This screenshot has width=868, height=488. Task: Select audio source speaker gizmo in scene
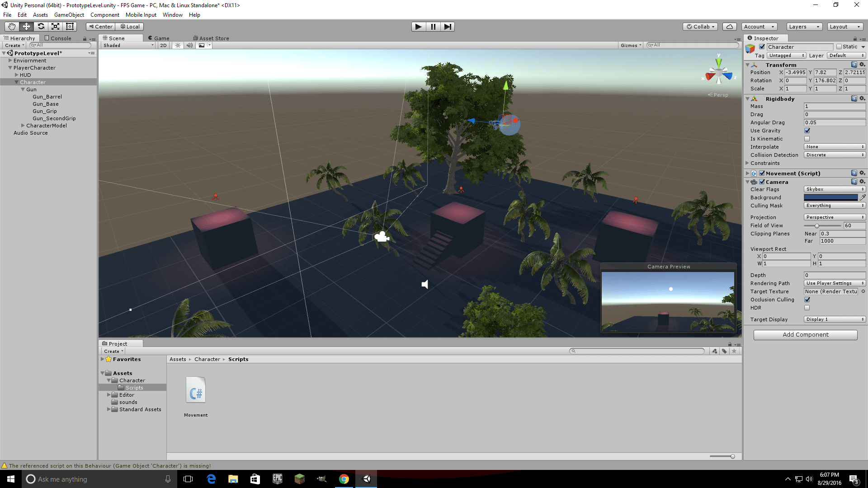[425, 284]
